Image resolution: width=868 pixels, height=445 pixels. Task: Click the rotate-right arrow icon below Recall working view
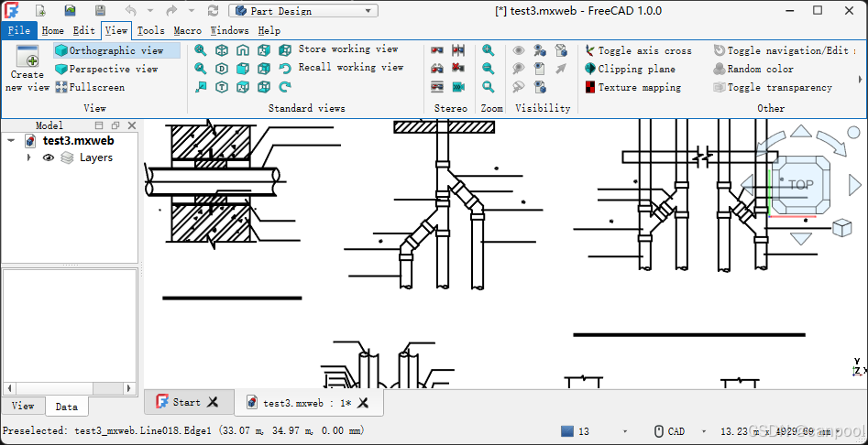click(285, 87)
